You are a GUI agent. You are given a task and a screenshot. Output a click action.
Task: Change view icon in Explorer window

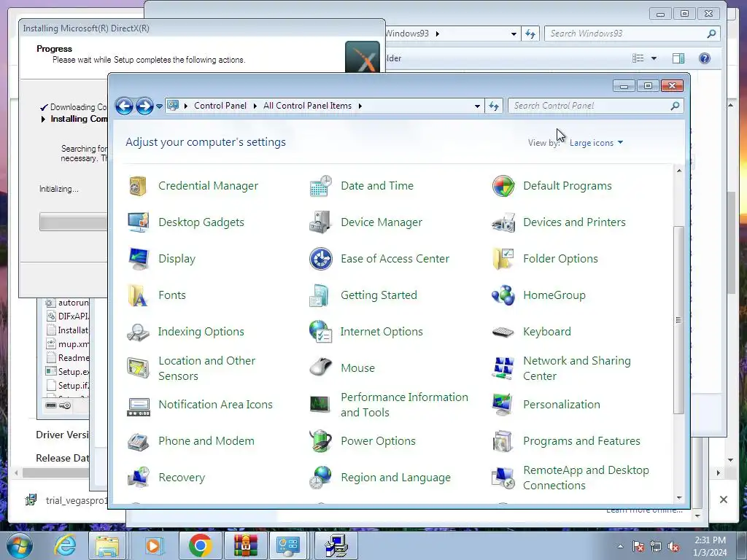click(x=638, y=58)
